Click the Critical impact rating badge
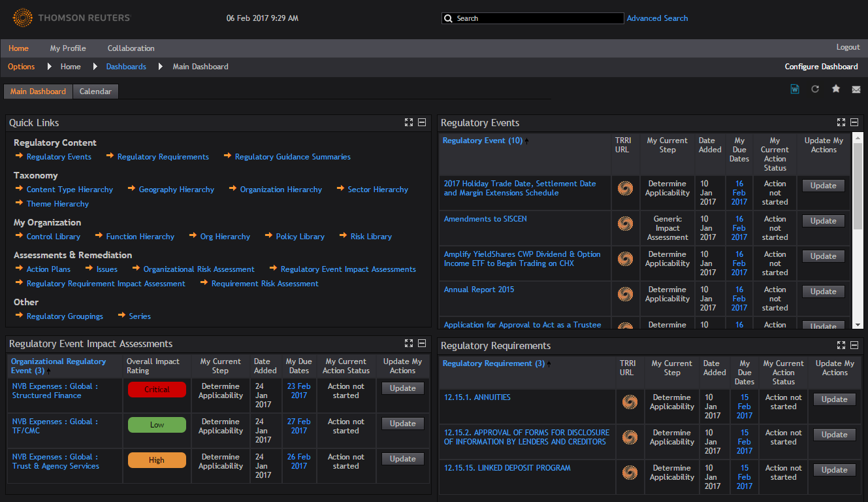The width and height of the screenshot is (868, 502). click(157, 390)
